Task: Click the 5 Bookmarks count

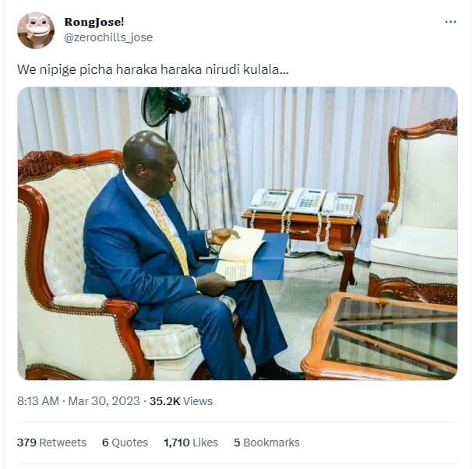Action: click(266, 443)
